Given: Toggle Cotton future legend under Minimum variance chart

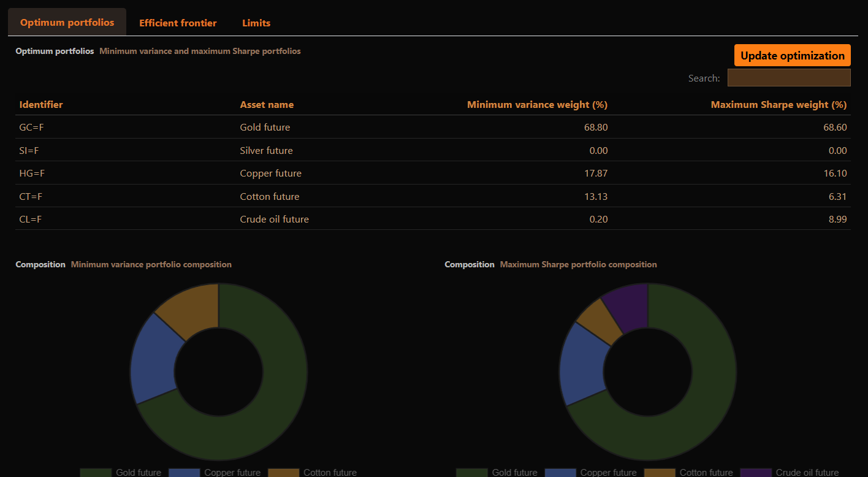Looking at the screenshot, I should coord(330,473).
